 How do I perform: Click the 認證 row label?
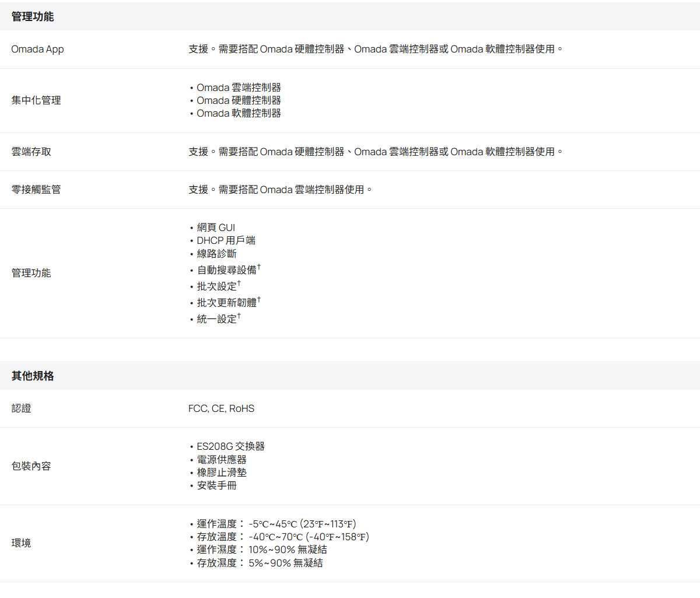(22, 408)
